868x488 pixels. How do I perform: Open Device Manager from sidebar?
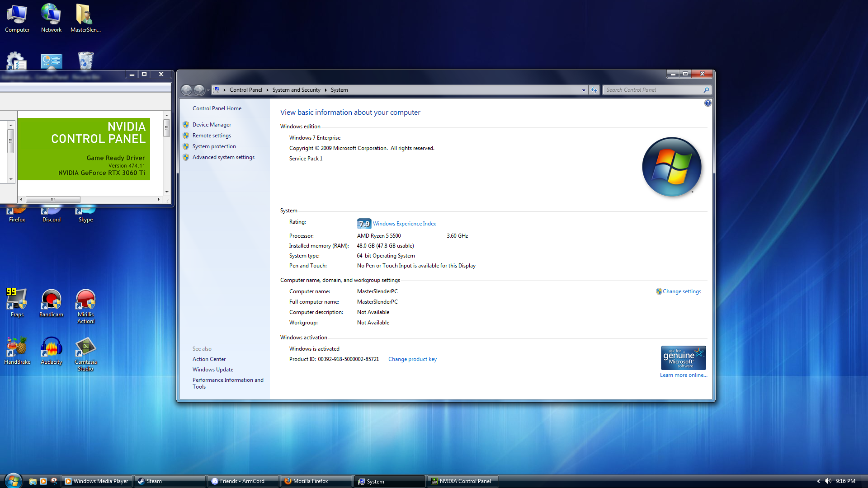point(212,125)
